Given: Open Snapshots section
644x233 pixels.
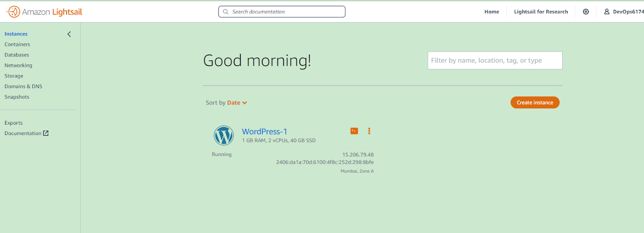Looking at the screenshot, I should [x=17, y=97].
